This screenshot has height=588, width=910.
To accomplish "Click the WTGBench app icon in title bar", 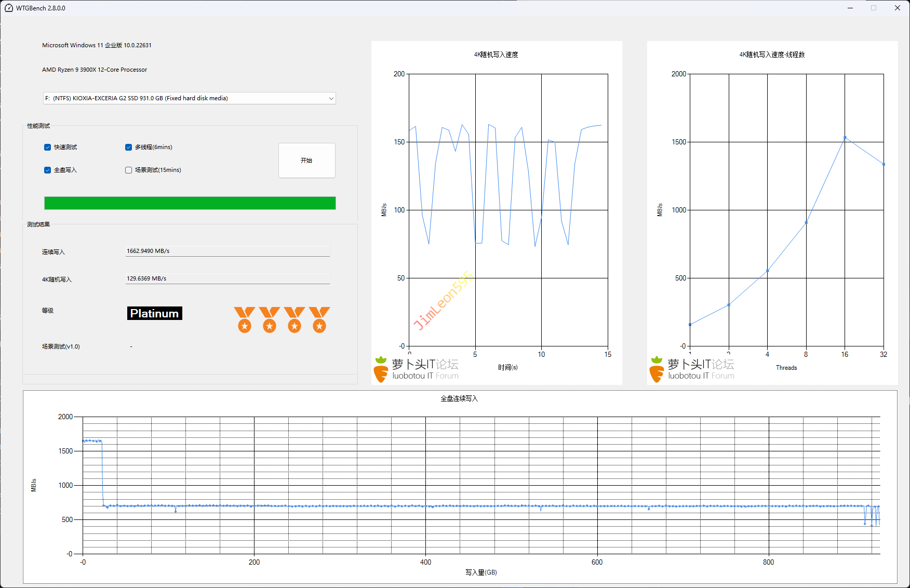I will point(8,8).
